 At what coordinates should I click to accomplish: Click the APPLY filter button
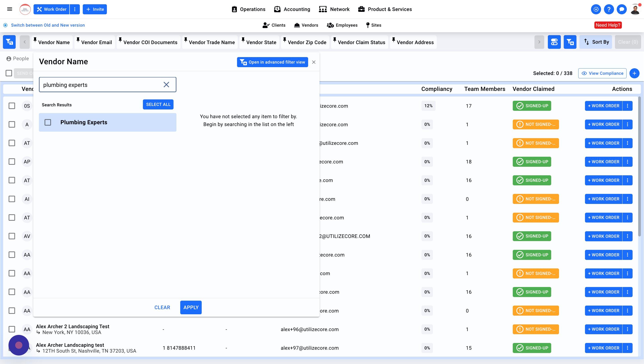(x=191, y=307)
